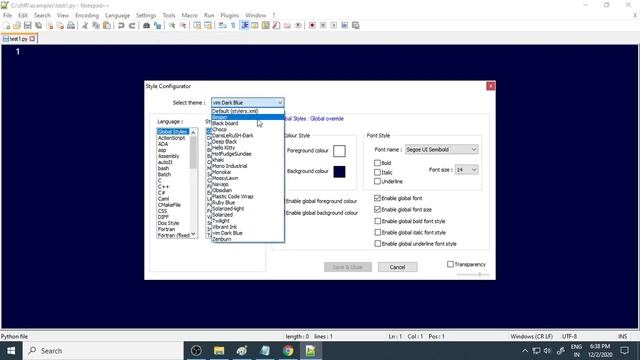Image resolution: width=640 pixels, height=360 pixels.
Task: Choose Default (stylers.xml) from theme list
Action: (x=247, y=111)
